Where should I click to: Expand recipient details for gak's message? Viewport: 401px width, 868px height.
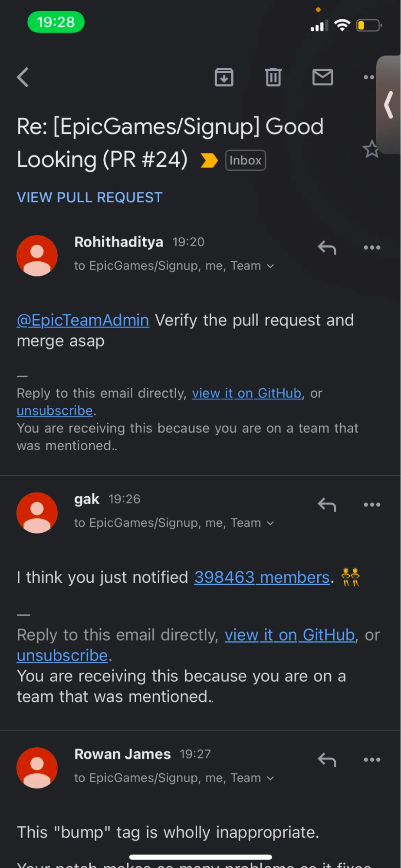click(x=270, y=523)
